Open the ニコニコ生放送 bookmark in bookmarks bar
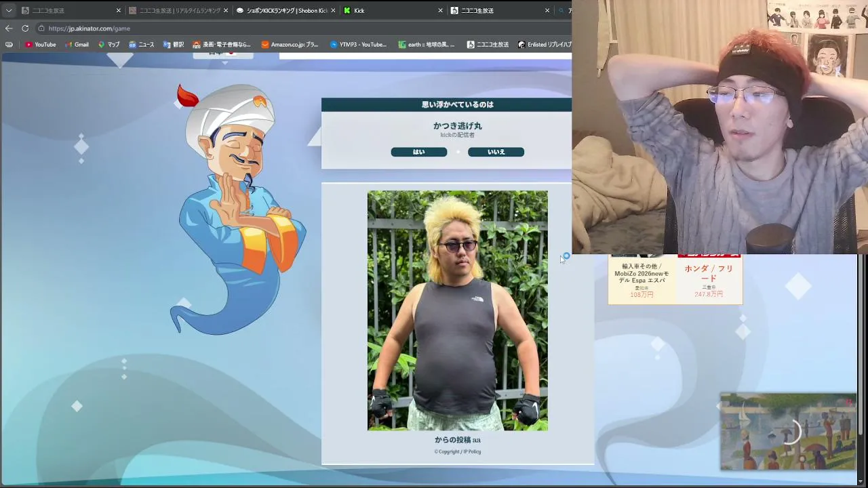This screenshot has width=868, height=488. point(488,45)
